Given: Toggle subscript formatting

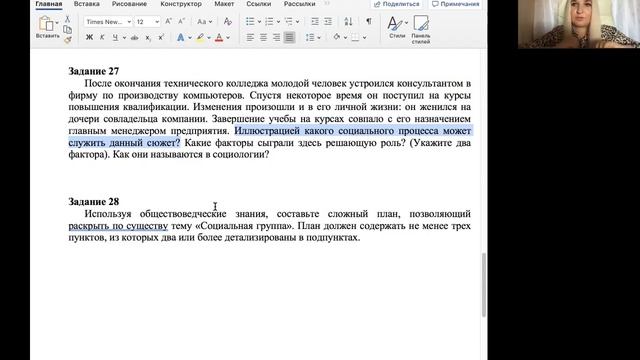Looking at the screenshot, I should [148, 38].
